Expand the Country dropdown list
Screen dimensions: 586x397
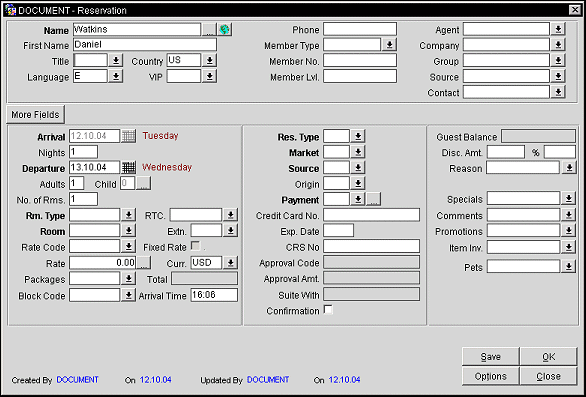click(x=209, y=60)
